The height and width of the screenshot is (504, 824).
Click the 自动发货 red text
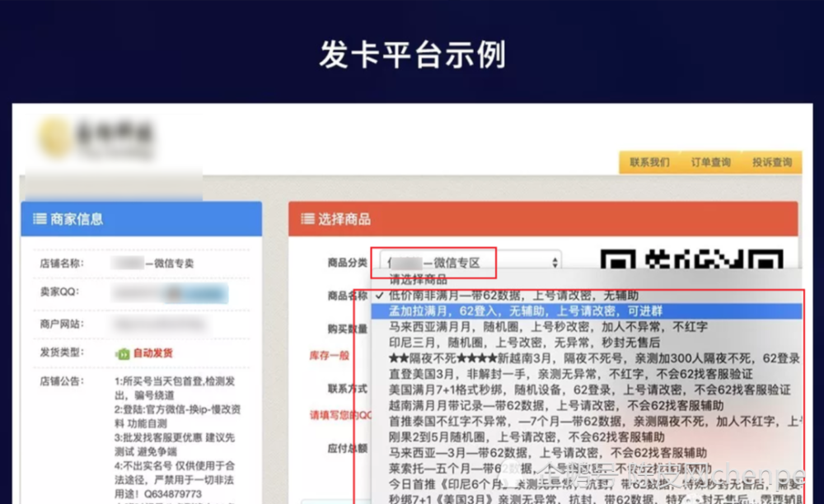(x=153, y=353)
